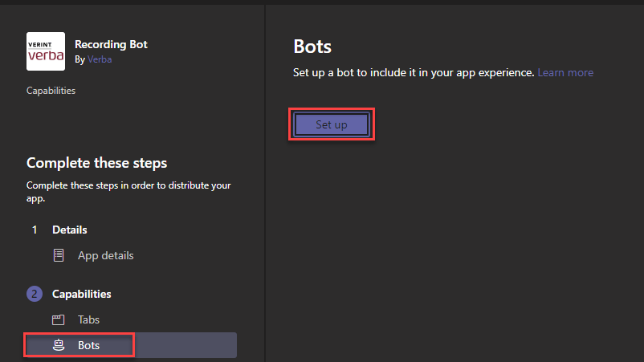Click the Complete these steps heading
Image resolution: width=644 pixels, height=362 pixels.
(x=96, y=163)
